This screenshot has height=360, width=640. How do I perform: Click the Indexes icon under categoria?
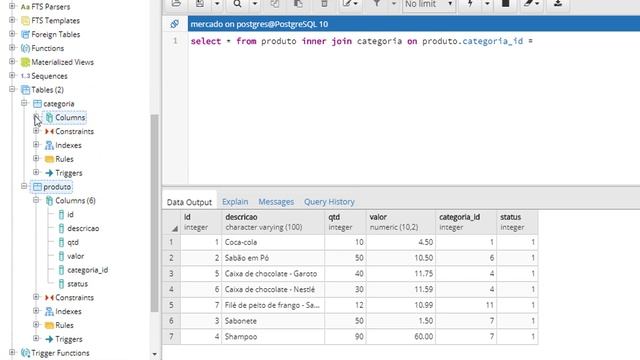(49, 145)
